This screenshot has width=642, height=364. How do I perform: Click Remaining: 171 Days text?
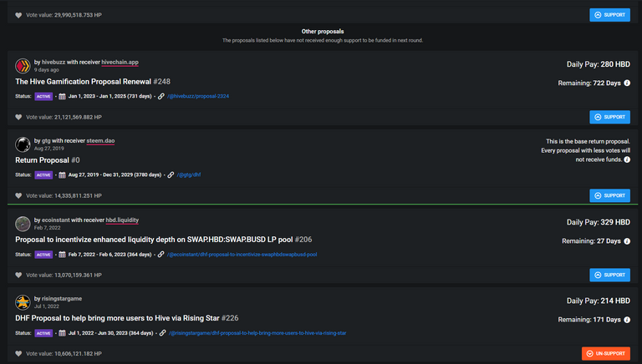pos(589,320)
